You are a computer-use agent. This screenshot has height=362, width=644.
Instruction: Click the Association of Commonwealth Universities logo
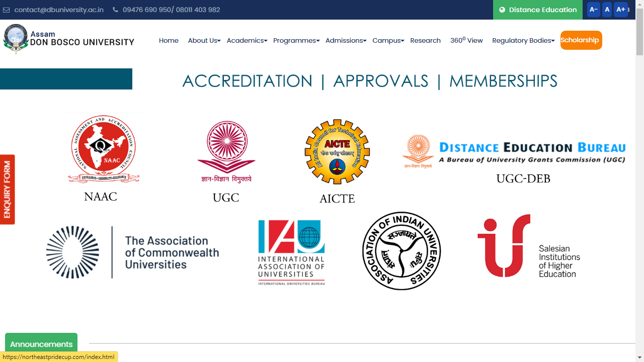[132, 252]
